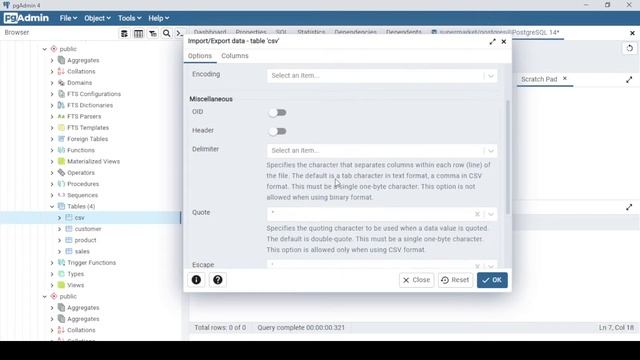Open the Encoding dropdown
Screen dimensions: 640x360
click(382, 76)
